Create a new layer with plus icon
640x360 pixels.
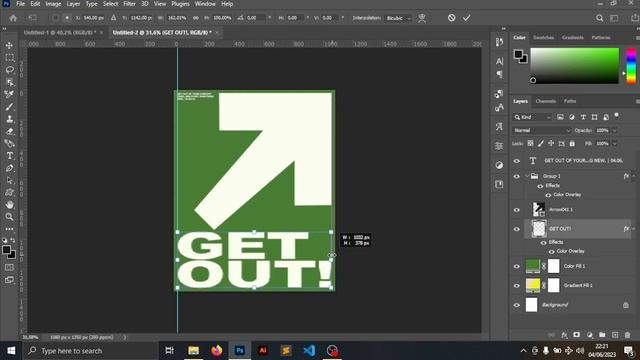(x=615, y=335)
